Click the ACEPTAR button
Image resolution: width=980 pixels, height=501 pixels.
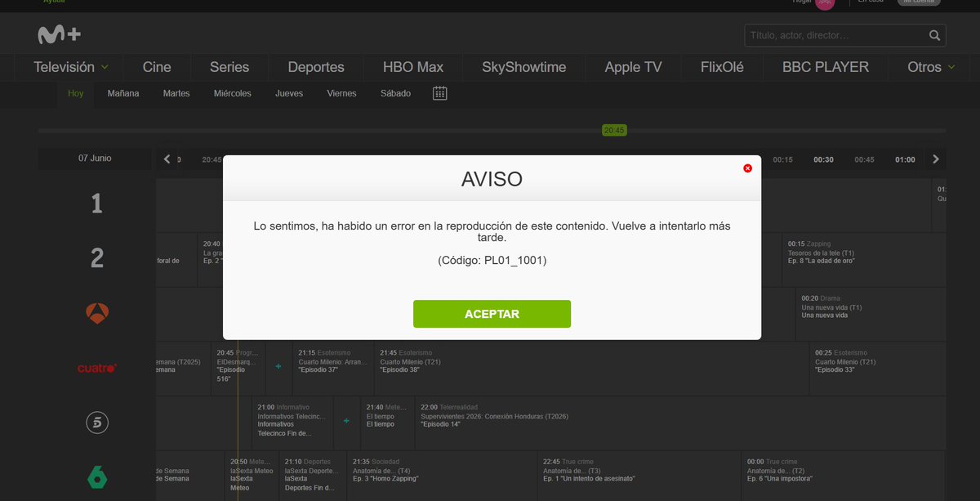pos(492,314)
